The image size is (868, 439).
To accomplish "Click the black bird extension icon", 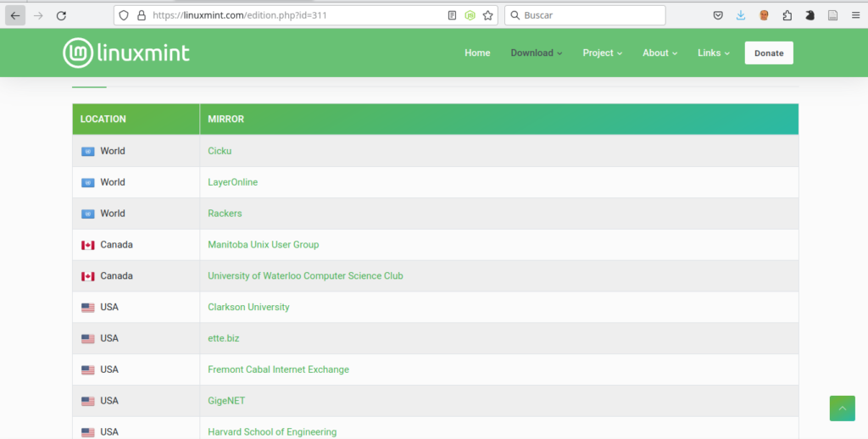I will tap(810, 15).
